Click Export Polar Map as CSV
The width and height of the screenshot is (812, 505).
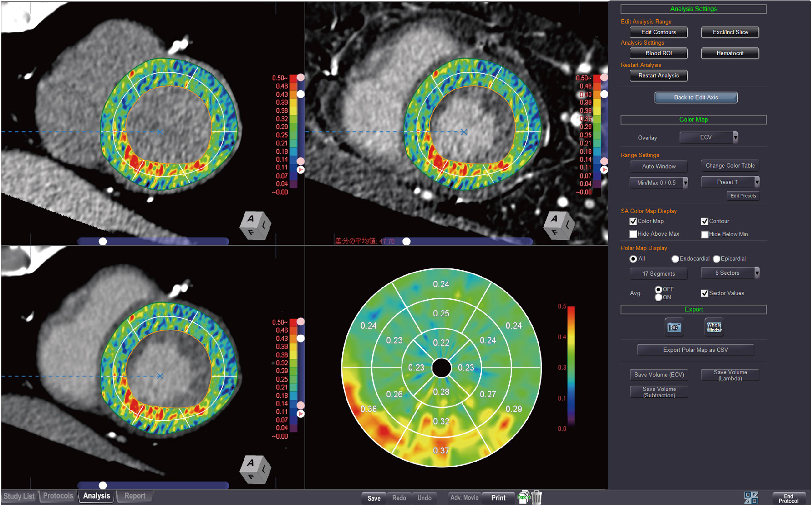click(x=695, y=350)
